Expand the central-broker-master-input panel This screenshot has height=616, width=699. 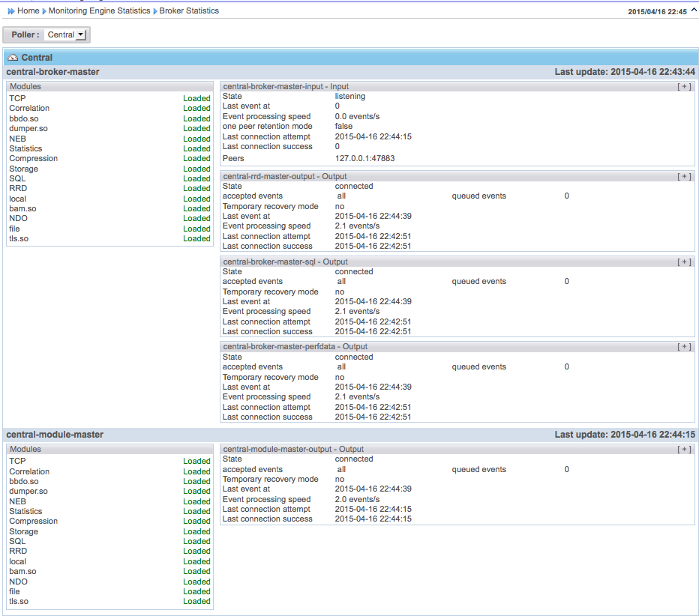683,87
